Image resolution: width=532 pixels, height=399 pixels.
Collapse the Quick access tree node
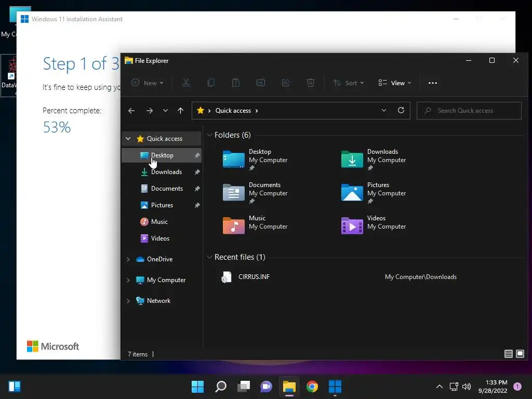tap(128, 138)
